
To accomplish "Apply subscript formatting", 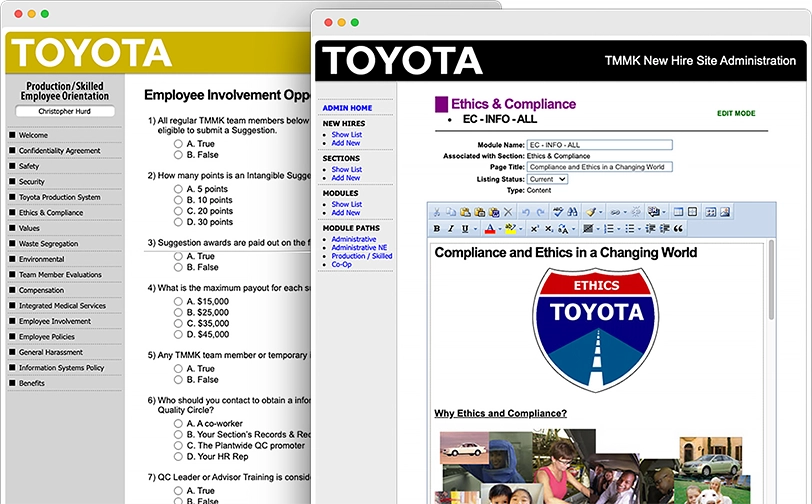I will [x=548, y=228].
